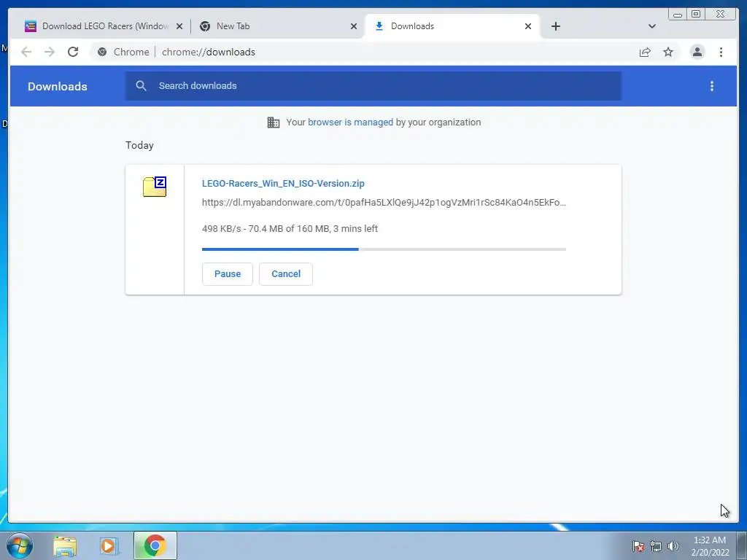Click the network tray icon
This screenshot has width=747, height=560.
[x=656, y=546]
